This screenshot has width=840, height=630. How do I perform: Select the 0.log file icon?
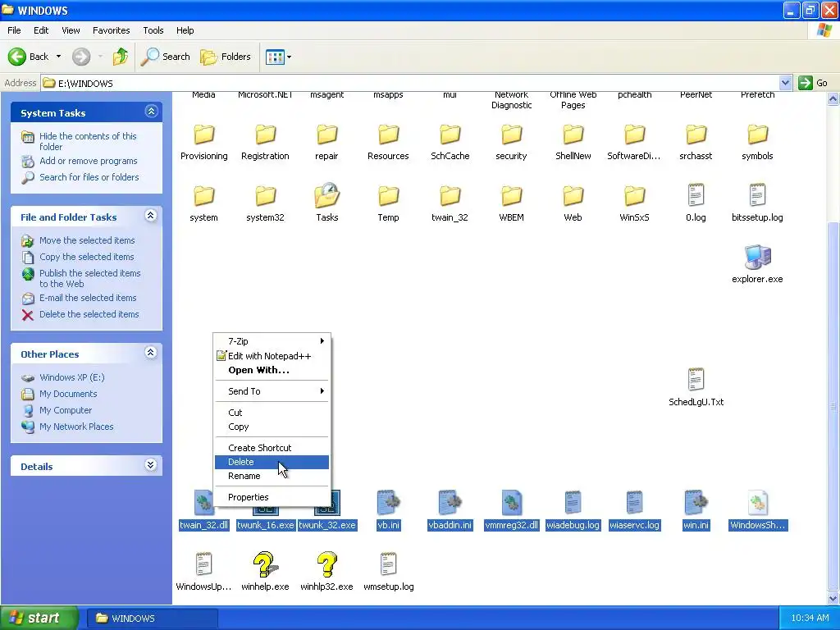point(696,195)
